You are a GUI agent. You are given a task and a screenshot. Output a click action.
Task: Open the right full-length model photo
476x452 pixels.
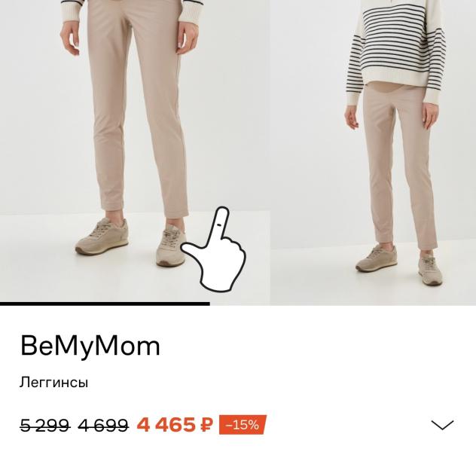[373, 151]
